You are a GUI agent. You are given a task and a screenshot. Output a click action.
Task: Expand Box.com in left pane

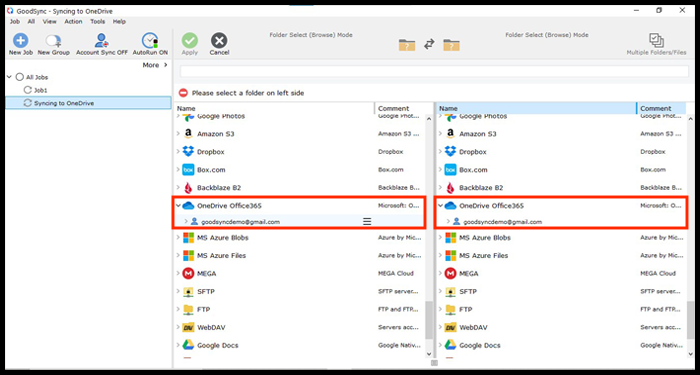point(178,170)
